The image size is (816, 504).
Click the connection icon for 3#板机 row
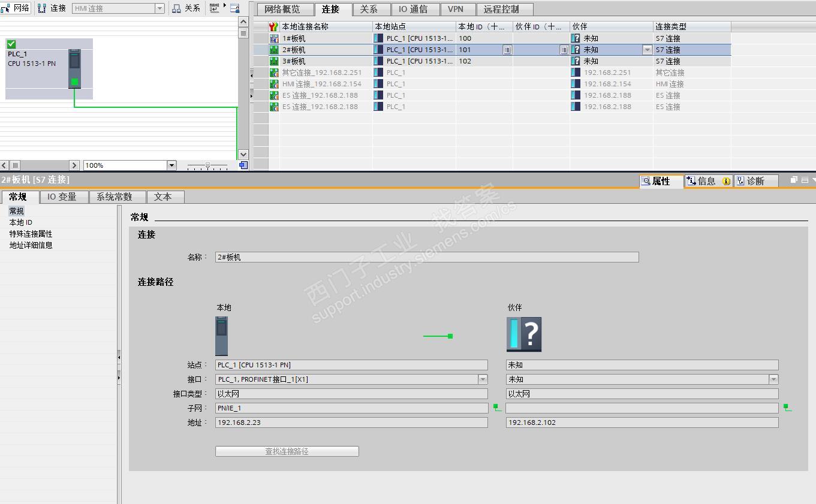[x=274, y=61]
